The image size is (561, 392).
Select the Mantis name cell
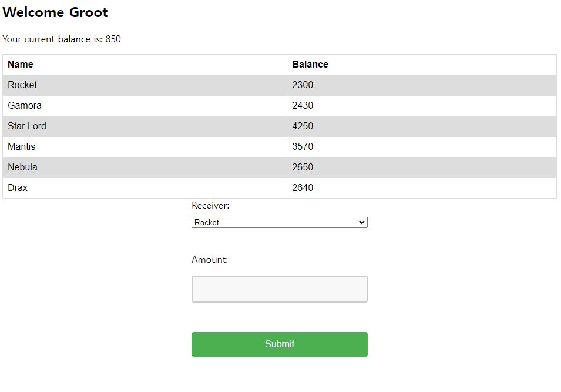point(22,147)
